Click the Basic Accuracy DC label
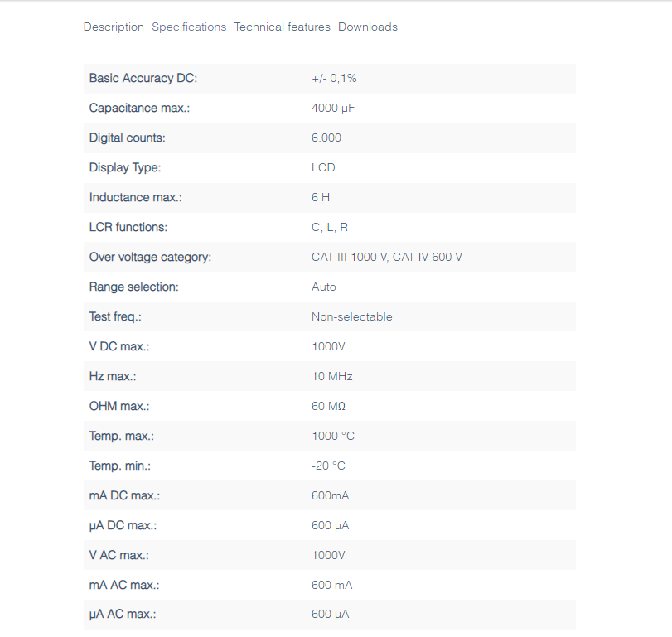 (143, 79)
